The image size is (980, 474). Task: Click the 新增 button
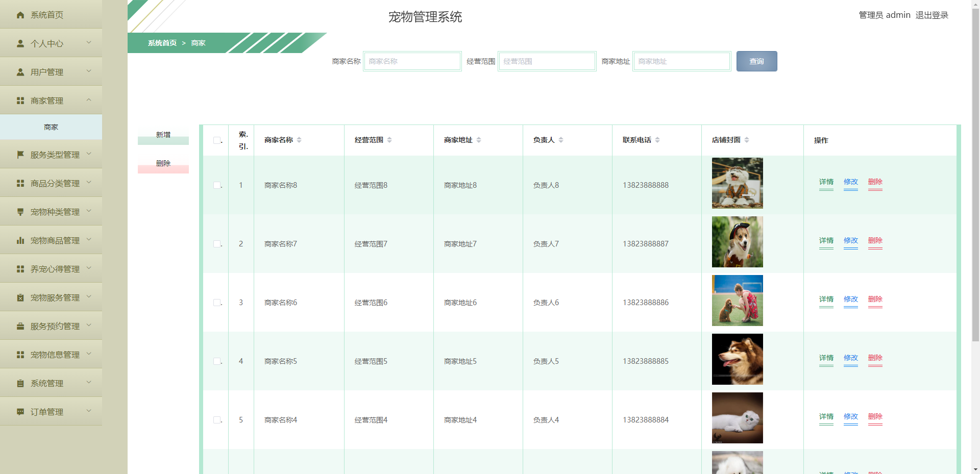tap(163, 136)
